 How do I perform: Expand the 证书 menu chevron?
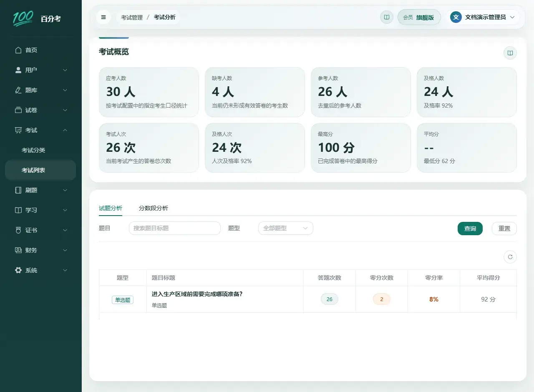65,230
